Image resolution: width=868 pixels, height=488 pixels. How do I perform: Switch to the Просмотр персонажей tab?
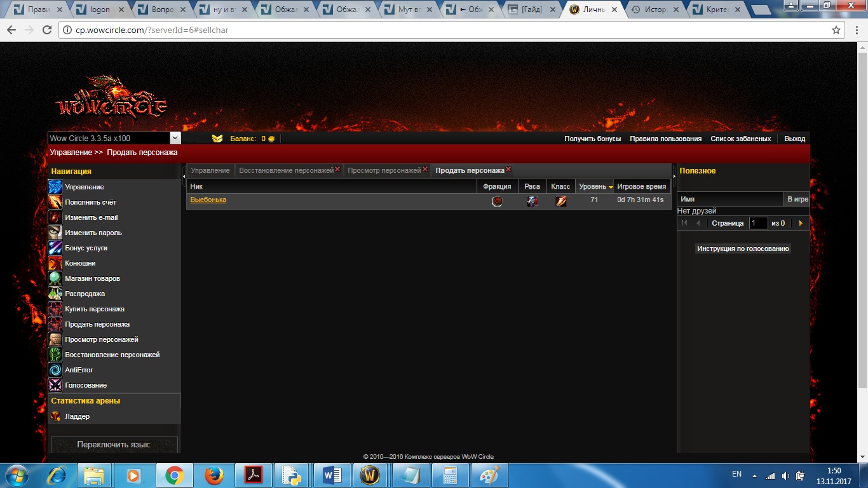(384, 170)
